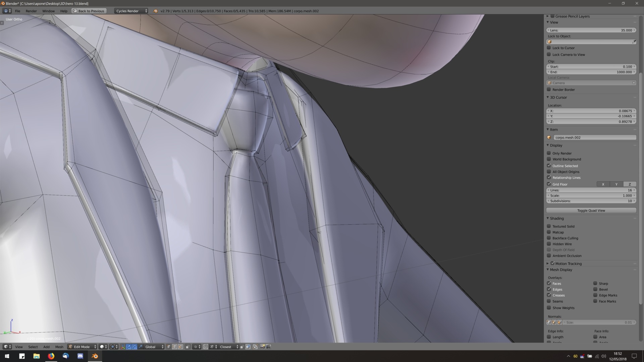Open the Help menu

(x=64, y=11)
